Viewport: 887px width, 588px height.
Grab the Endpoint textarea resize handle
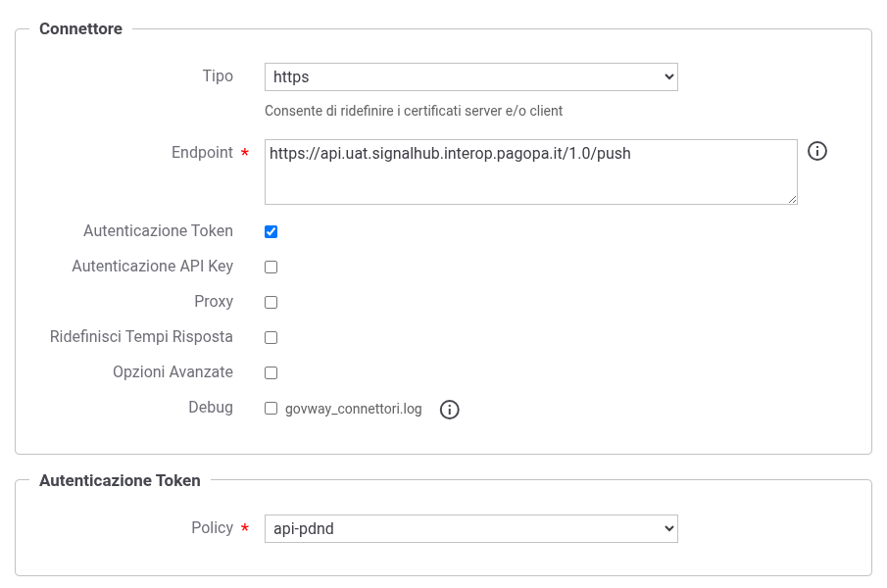tap(792, 199)
